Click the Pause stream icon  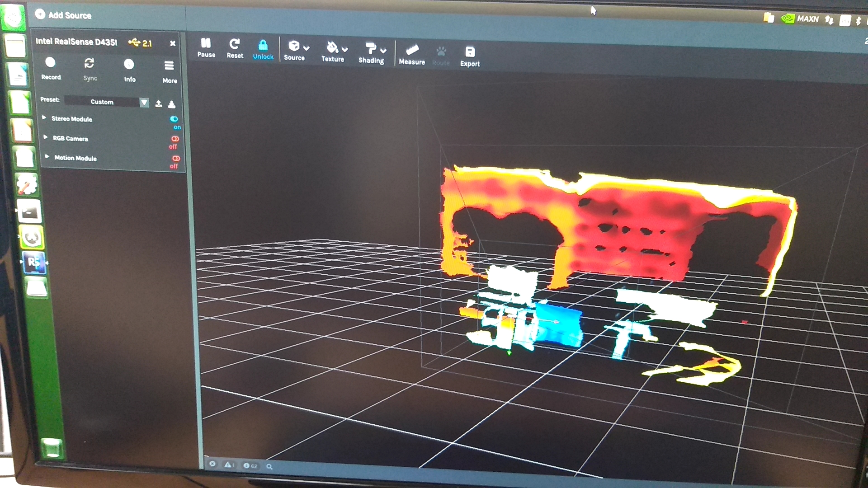point(206,43)
